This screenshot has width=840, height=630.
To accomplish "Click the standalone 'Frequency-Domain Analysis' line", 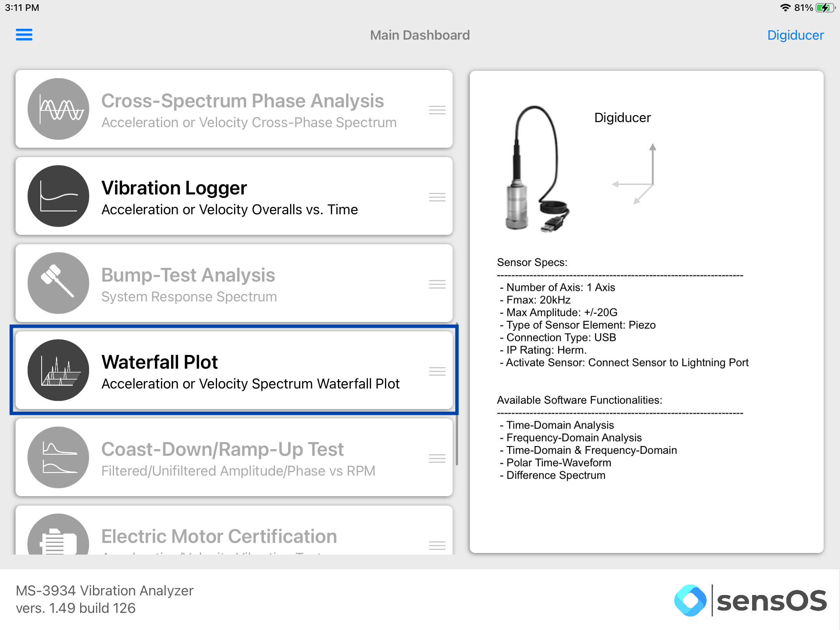I will click(x=571, y=437).
